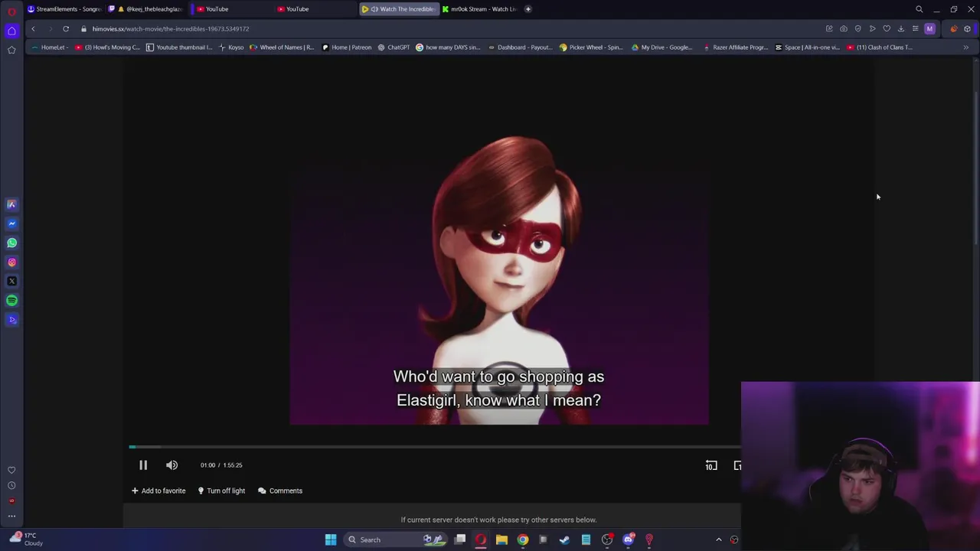This screenshot has height=551, width=980.
Task: Seek along the video progress bar
Action: [434, 447]
